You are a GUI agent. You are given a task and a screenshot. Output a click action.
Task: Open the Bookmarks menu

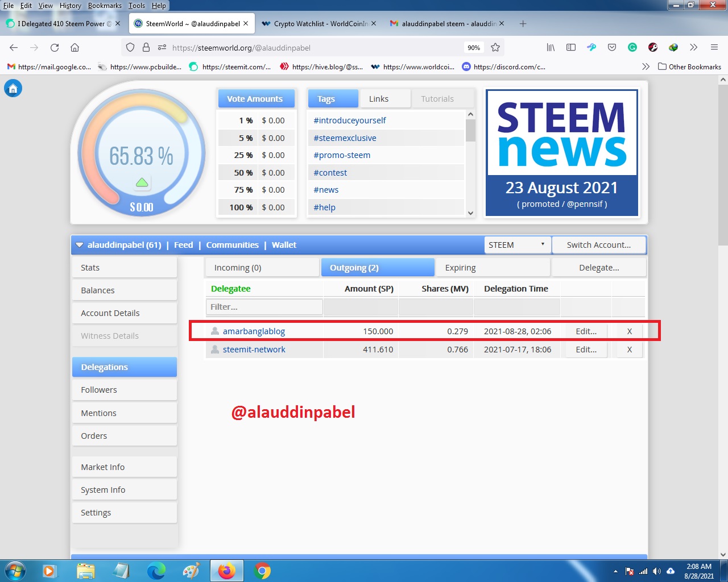coord(105,6)
